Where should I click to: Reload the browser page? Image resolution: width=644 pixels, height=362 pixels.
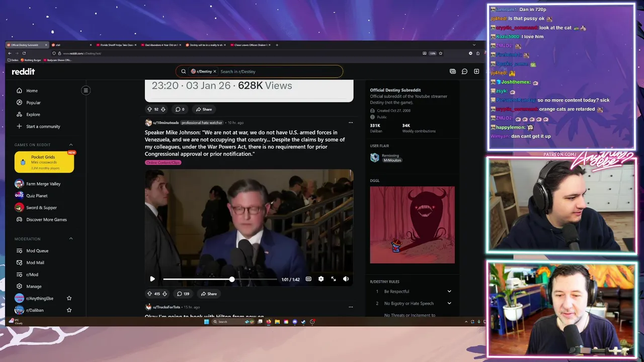pyautogui.click(x=24, y=53)
